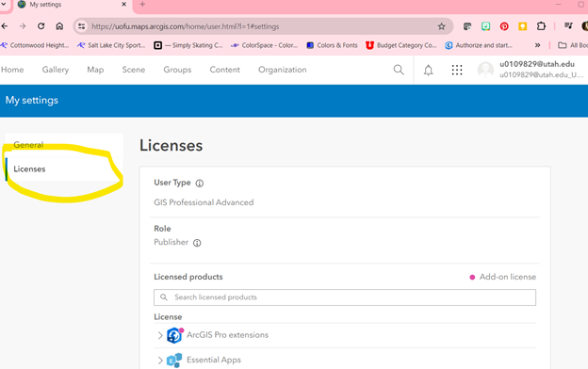Switch to the My settings browser tab
The width and height of the screenshot is (588, 369).
72,5
